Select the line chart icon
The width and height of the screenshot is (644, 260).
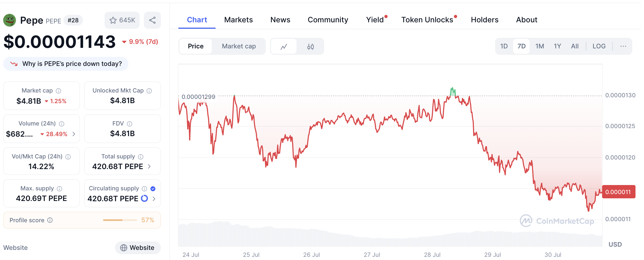pyautogui.click(x=284, y=47)
